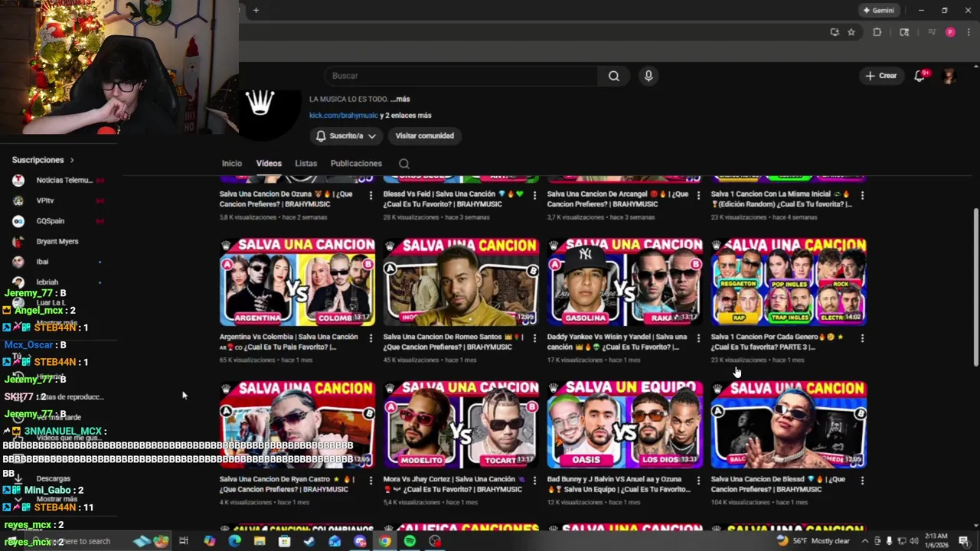
Task: Open options for Arcangel video
Action: (x=698, y=195)
